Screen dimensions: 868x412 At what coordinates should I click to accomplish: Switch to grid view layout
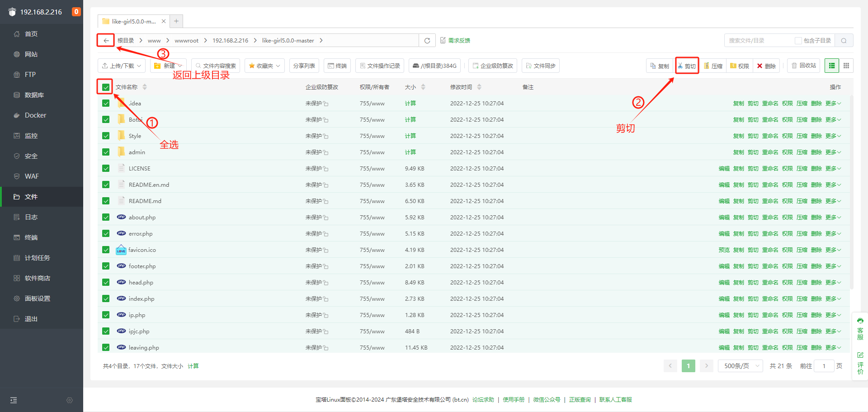[x=846, y=66]
